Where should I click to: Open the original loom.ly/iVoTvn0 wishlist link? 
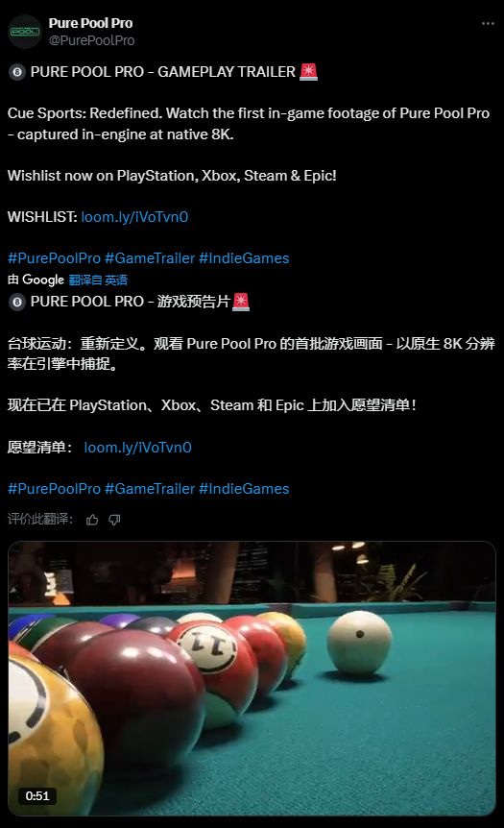point(134,217)
